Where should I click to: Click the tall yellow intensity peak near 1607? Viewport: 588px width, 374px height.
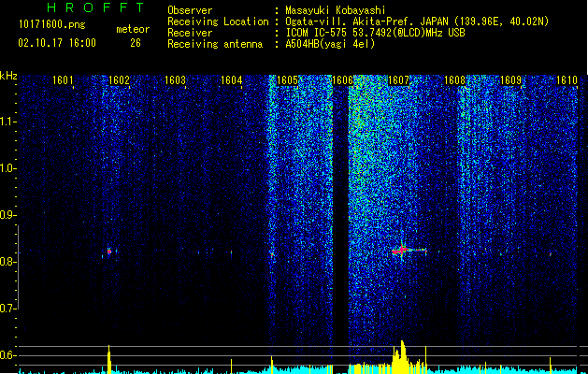tap(402, 356)
